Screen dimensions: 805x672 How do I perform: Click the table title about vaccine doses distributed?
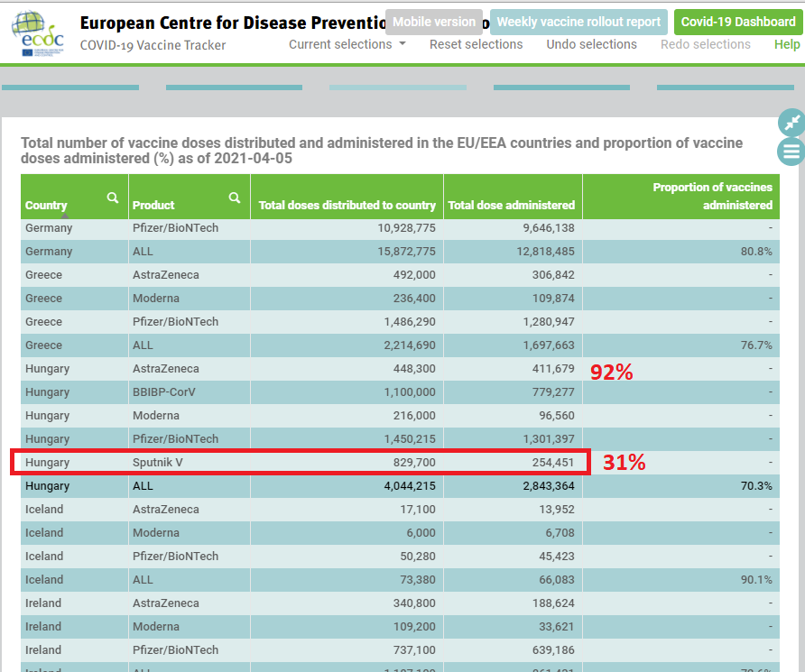[382, 151]
